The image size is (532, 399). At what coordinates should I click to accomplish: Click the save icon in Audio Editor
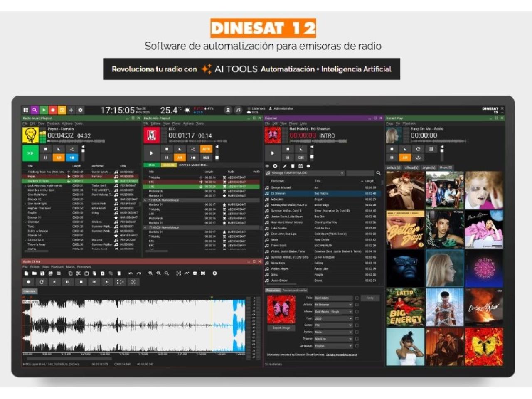click(x=42, y=273)
